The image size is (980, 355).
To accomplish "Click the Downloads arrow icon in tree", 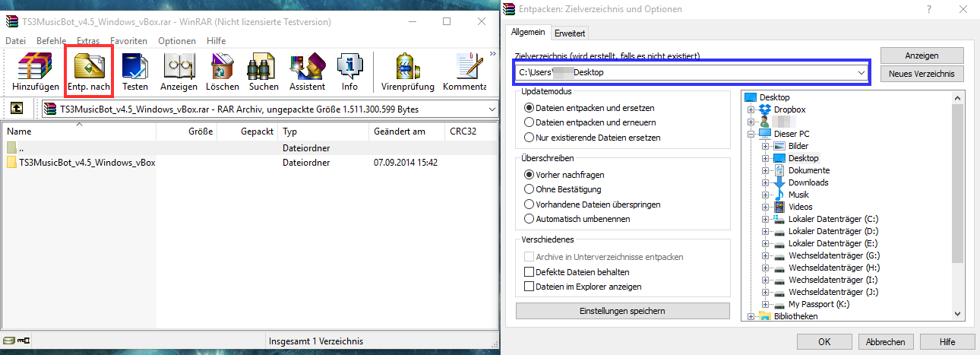I will click(779, 182).
